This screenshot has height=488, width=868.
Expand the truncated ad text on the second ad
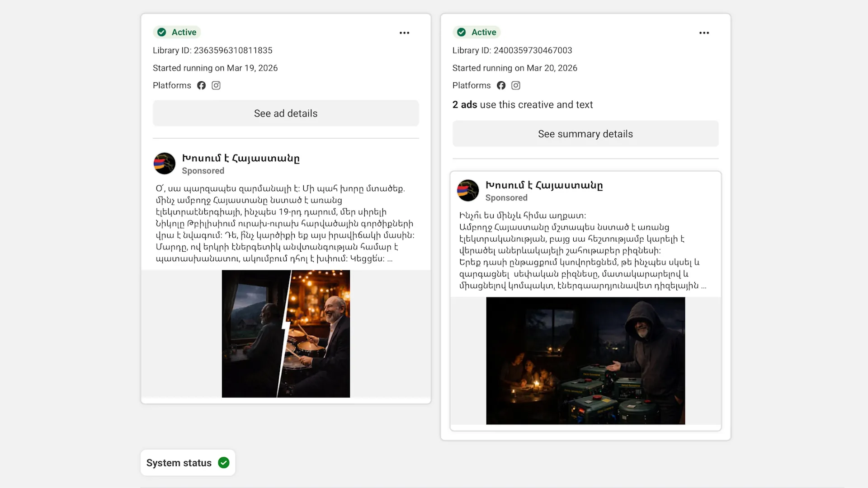[703, 286]
